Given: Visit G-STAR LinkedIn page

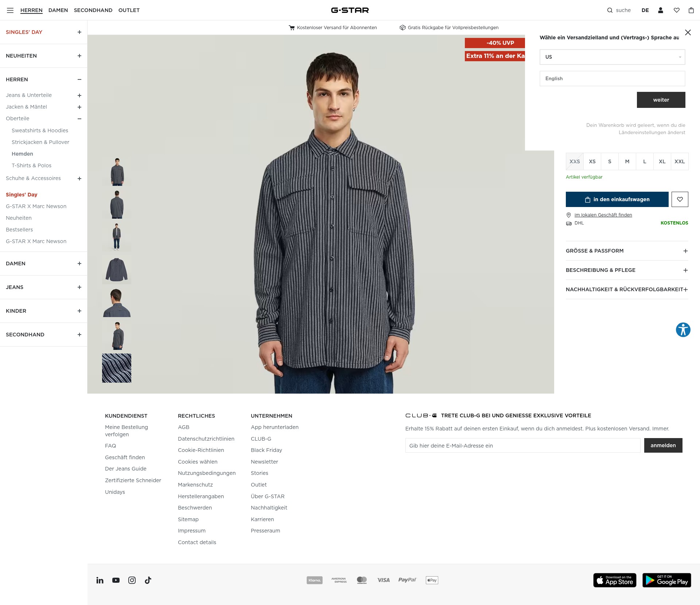Looking at the screenshot, I should [100, 580].
